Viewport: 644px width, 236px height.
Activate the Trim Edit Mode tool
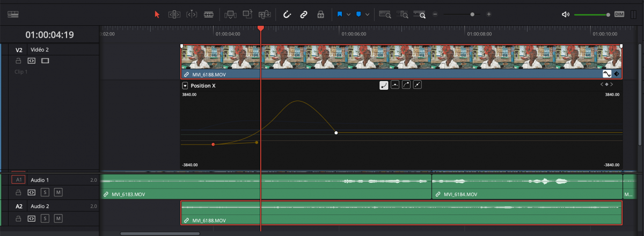click(174, 15)
